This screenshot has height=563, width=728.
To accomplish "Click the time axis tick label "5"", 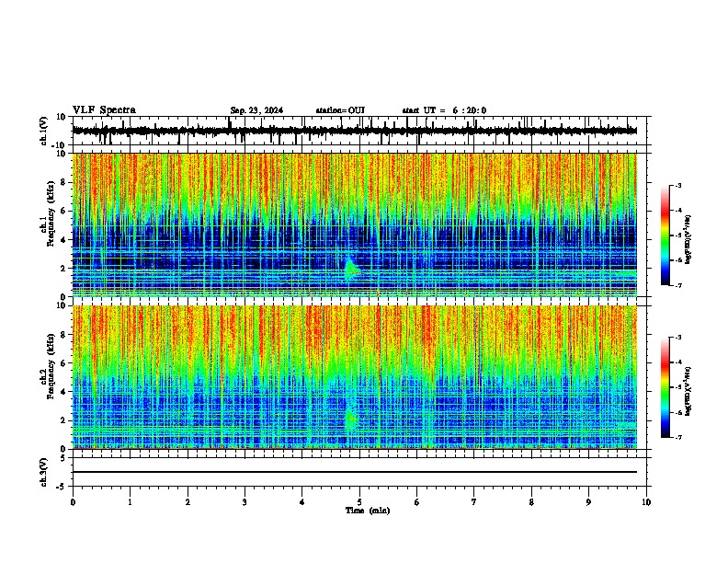I will click(x=359, y=502).
